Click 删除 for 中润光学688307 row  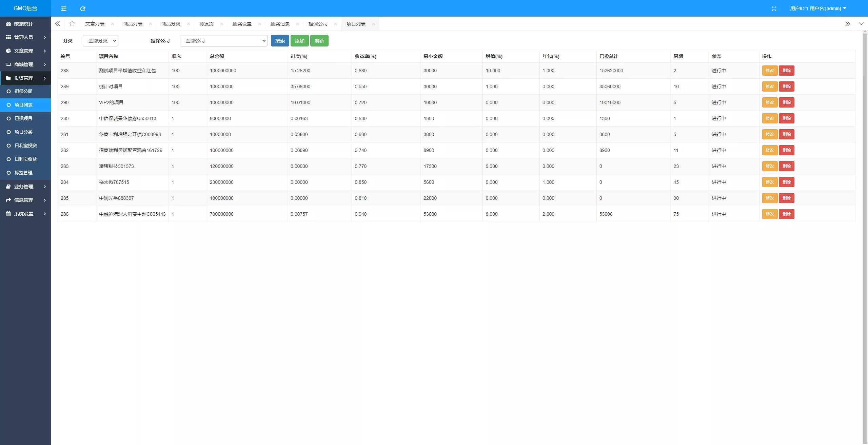click(787, 198)
